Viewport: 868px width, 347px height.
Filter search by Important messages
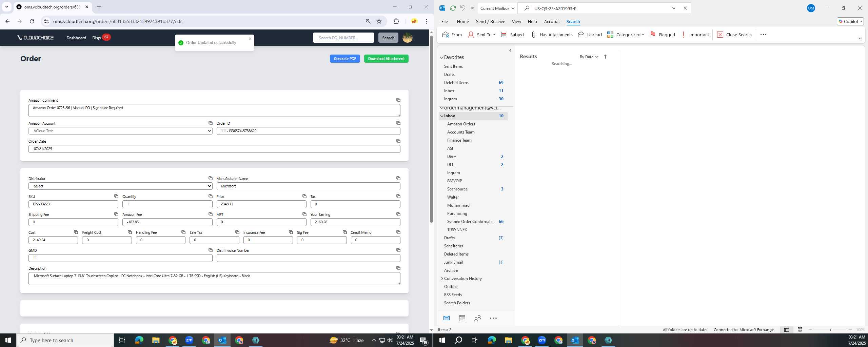coord(695,35)
